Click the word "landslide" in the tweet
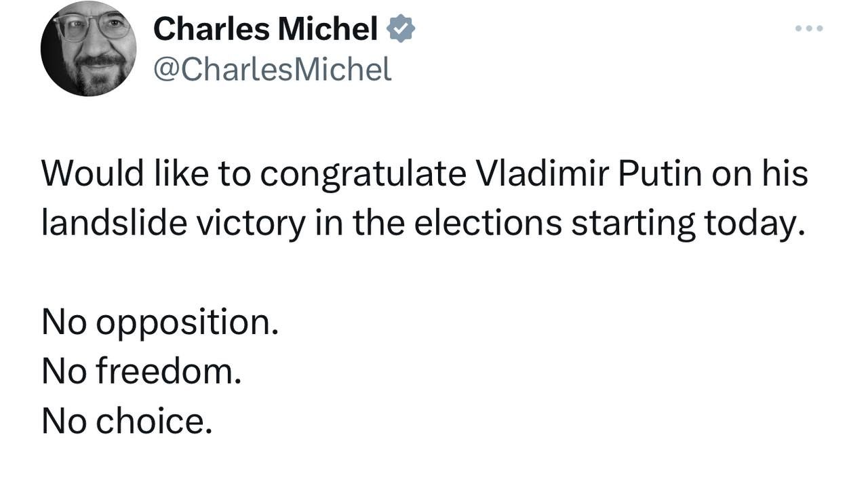Screen dimensions: 868x492 point(113,223)
